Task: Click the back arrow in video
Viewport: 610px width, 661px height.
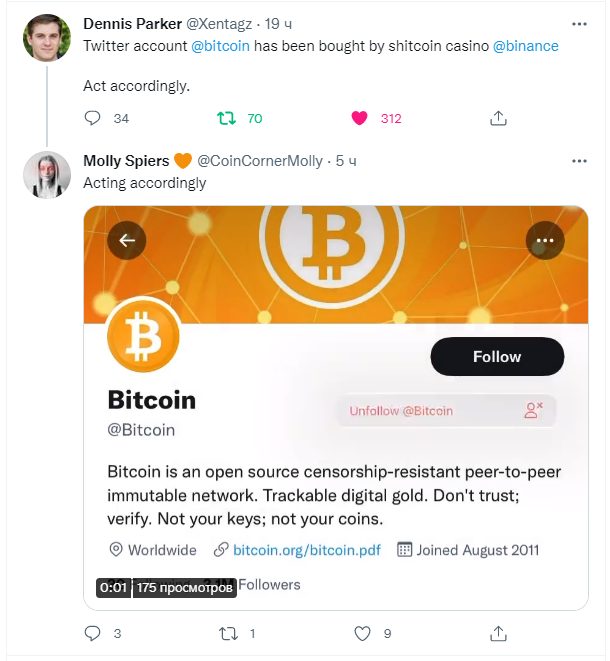Action: point(127,240)
